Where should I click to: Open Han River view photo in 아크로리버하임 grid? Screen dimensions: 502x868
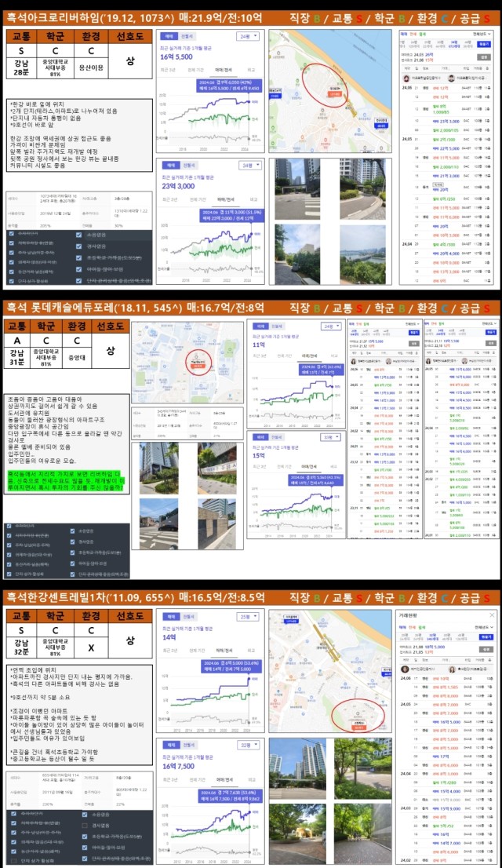pyautogui.click(x=362, y=254)
